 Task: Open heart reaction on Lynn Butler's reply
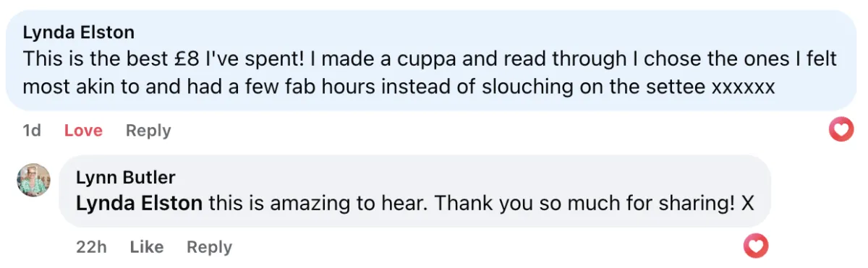(x=756, y=247)
